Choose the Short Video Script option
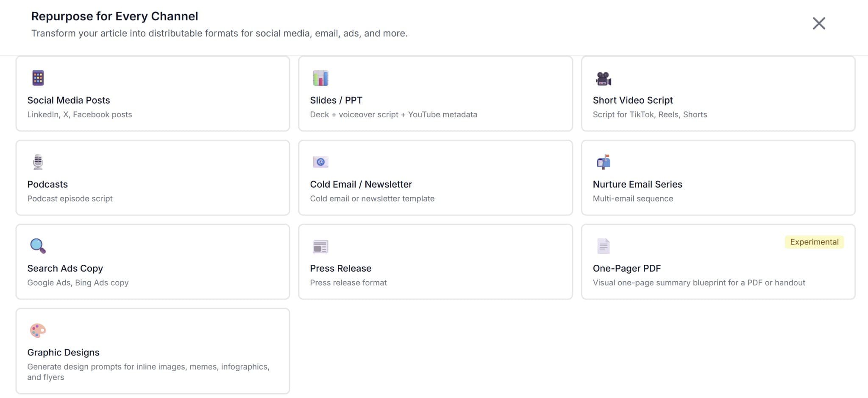The height and width of the screenshot is (398, 868). coord(717,93)
